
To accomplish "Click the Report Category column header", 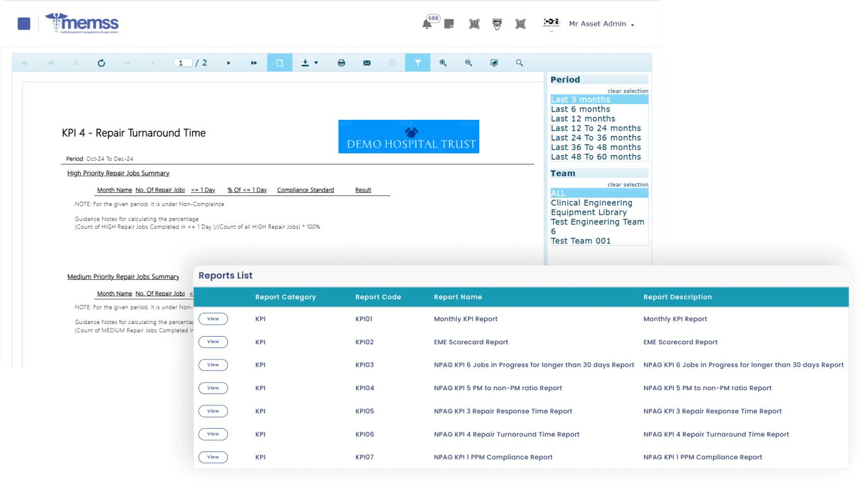I will (x=285, y=297).
